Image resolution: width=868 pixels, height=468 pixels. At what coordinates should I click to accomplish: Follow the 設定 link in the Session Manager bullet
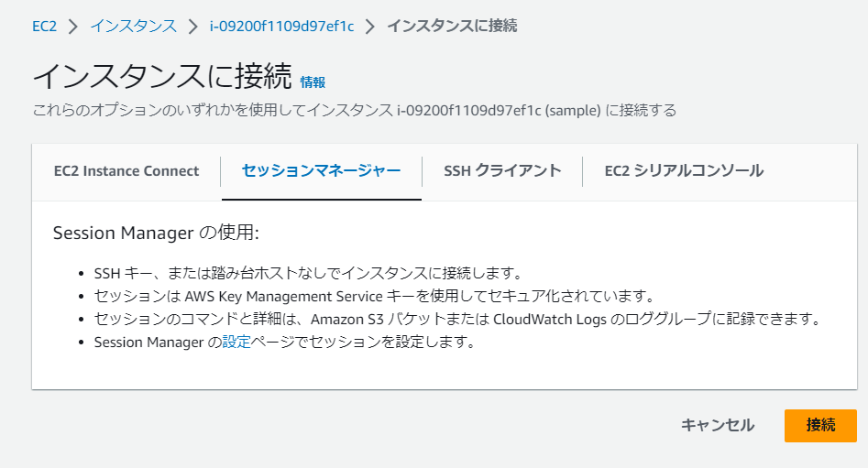coord(236,342)
